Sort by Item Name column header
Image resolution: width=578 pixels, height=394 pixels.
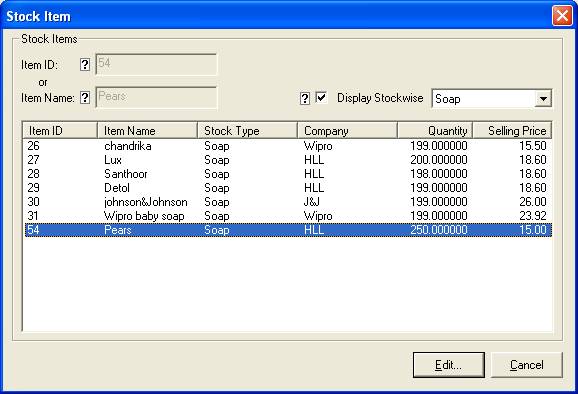(147, 130)
